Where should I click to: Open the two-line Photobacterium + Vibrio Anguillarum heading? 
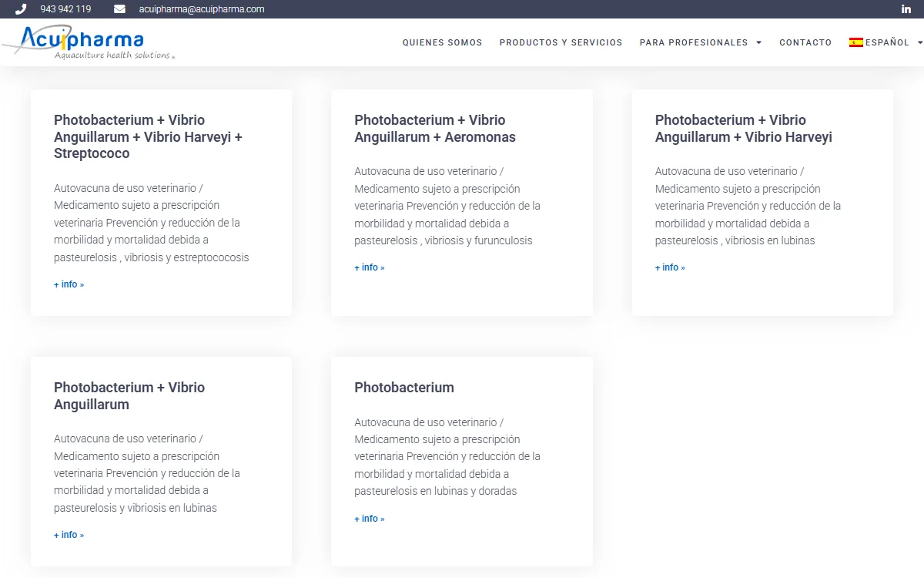[x=129, y=396]
